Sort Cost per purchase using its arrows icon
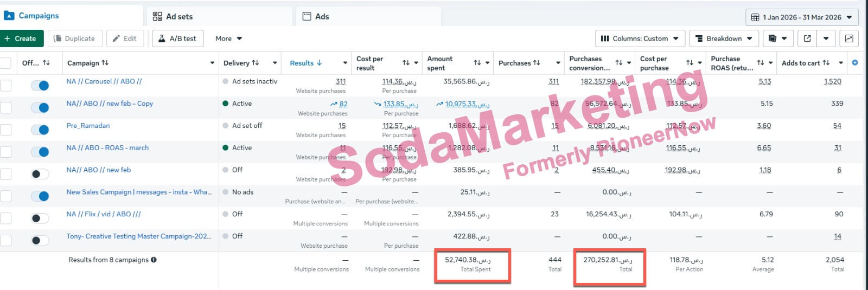868x290 pixels. [690, 63]
